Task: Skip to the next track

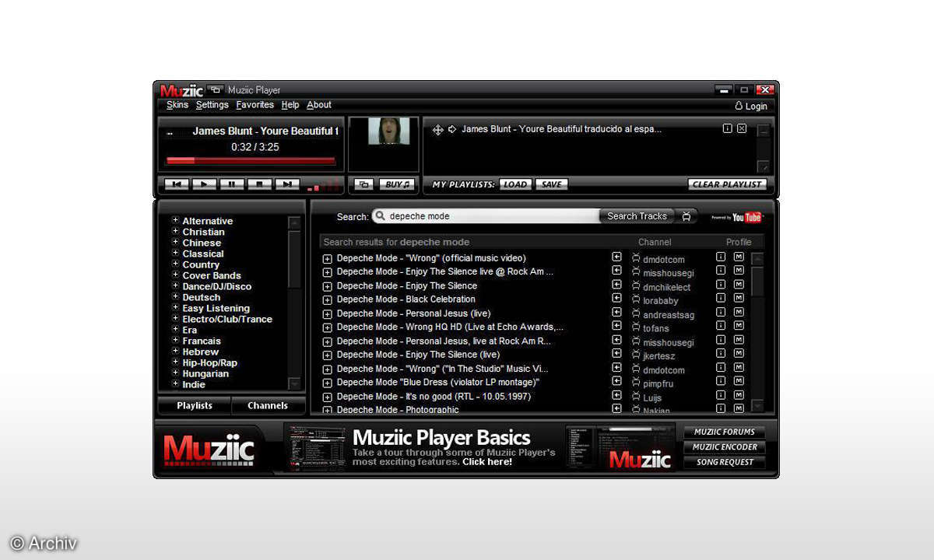Action: click(287, 184)
